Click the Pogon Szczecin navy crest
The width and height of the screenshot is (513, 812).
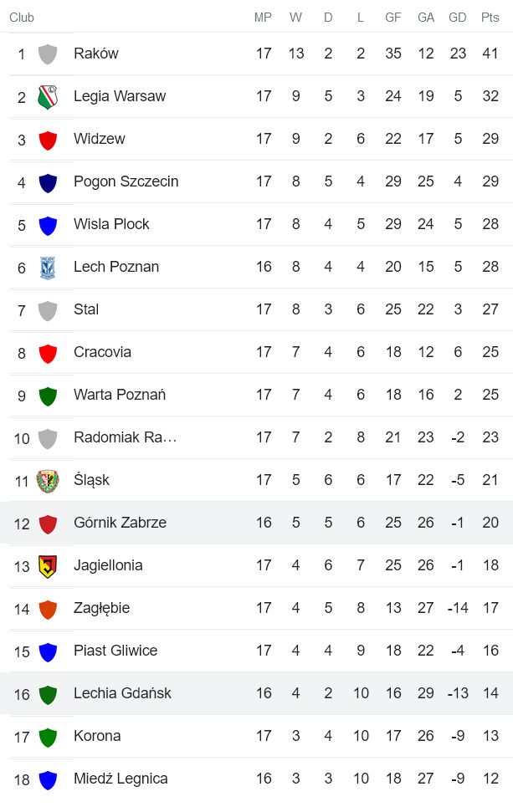[48, 181]
